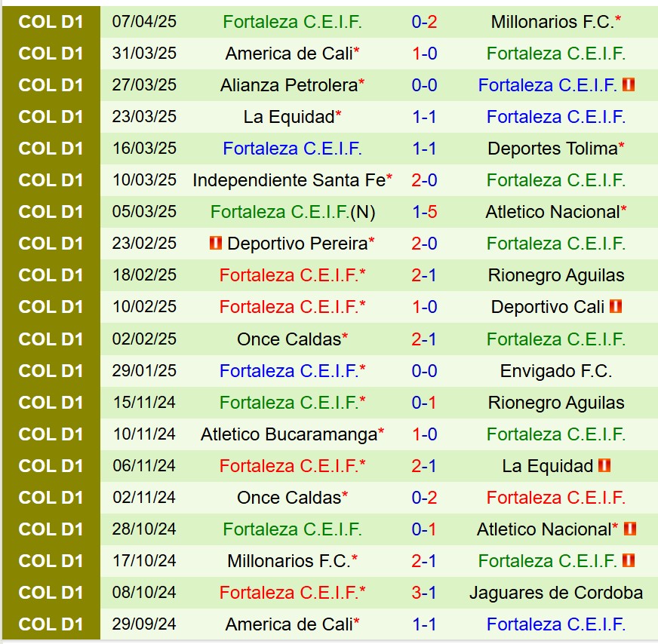The height and width of the screenshot is (644, 658).
Task: Click red card icon beside Deportivo Pereira
Action: pos(216,244)
